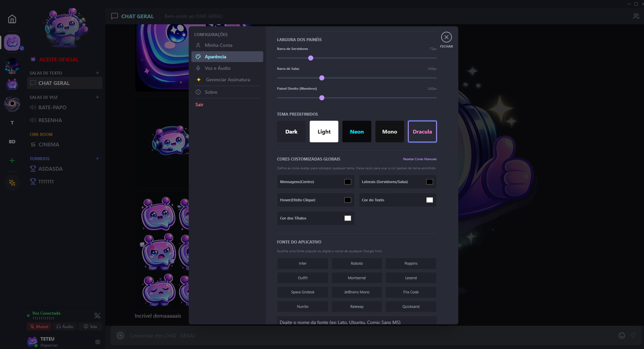
Task: Apply the Mono theme preset
Action: 390,132
